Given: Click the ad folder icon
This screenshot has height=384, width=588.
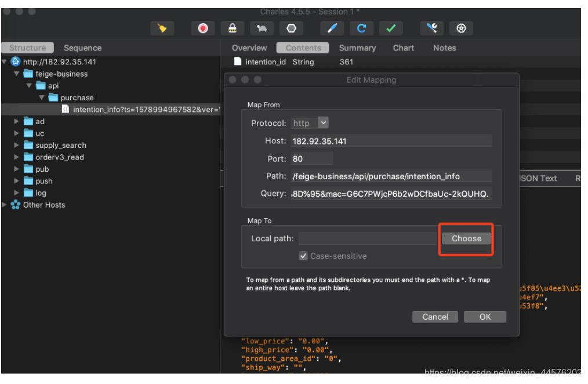Looking at the screenshot, I should click(x=28, y=121).
